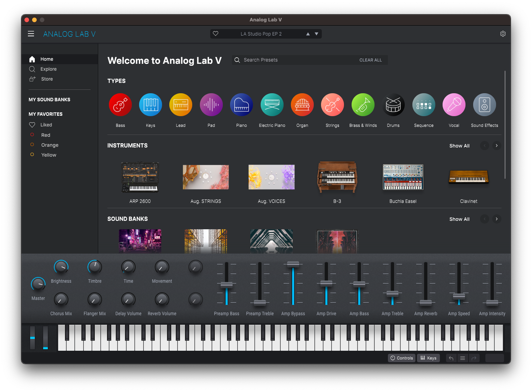Click the Chorus Mix knob

(x=61, y=299)
